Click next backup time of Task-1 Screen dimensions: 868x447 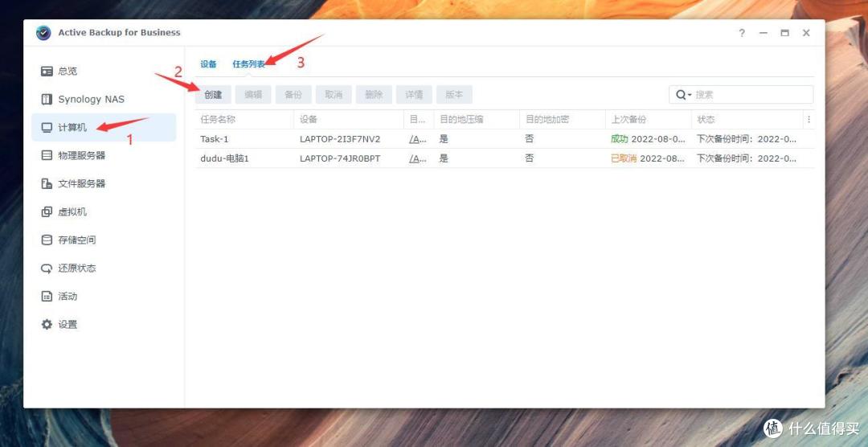tap(746, 139)
